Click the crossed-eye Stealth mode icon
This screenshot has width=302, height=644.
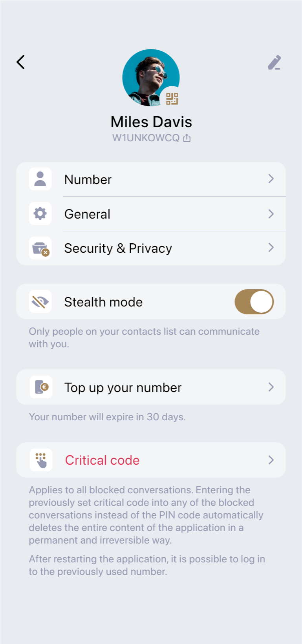coord(40,301)
